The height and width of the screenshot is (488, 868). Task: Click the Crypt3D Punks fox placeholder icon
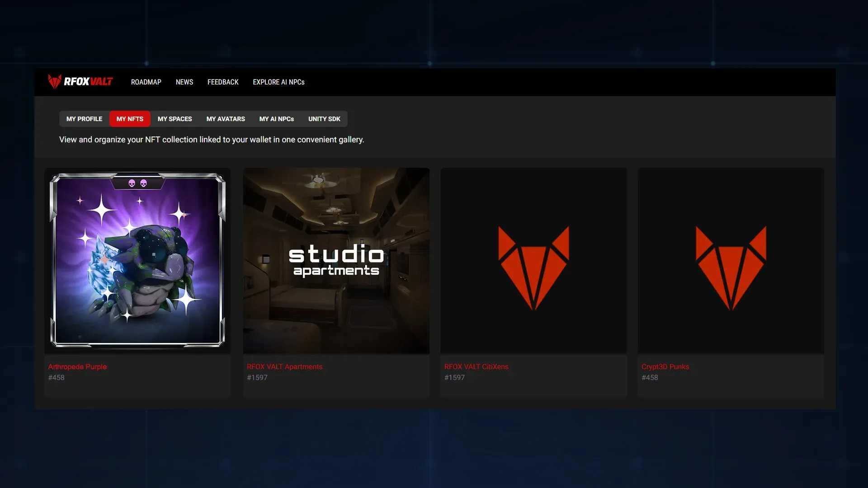(731, 267)
